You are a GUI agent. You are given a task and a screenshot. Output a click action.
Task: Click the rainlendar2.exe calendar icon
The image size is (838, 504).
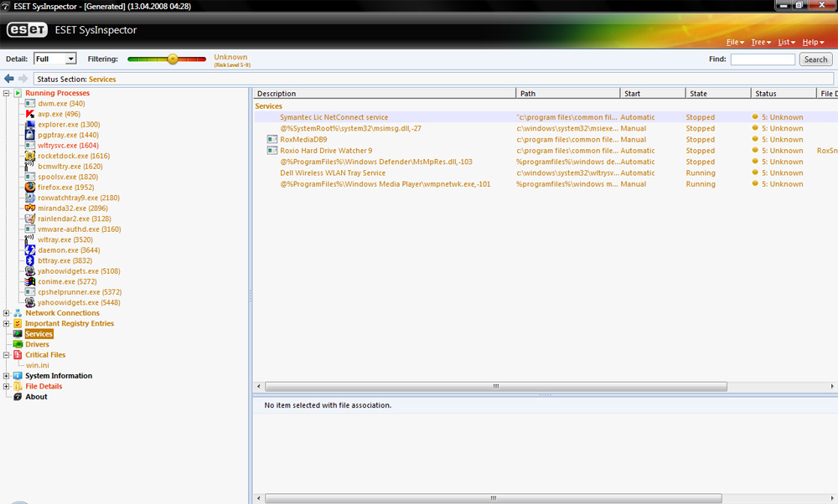coord(30,219)
